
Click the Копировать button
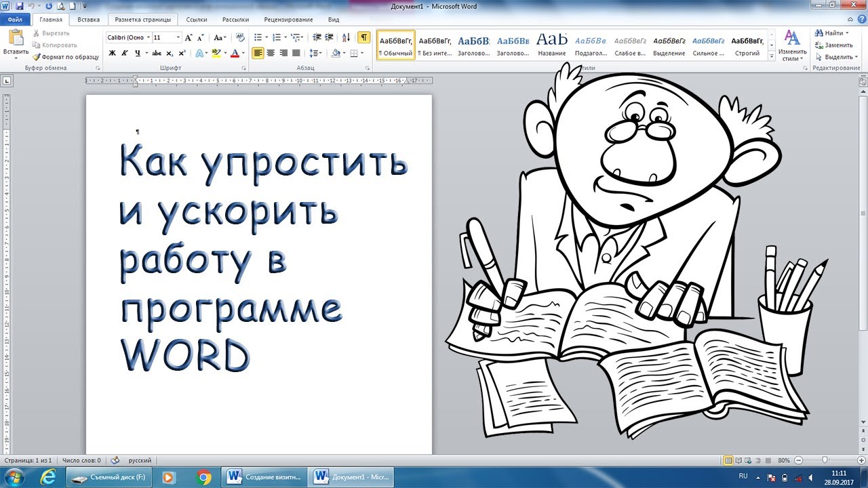coord(54,45)
